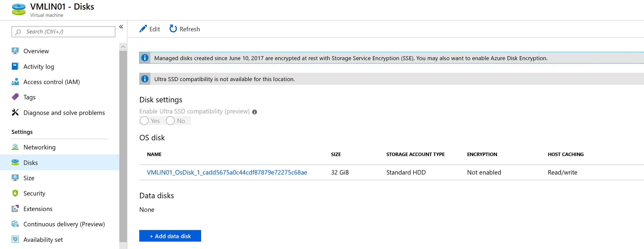Image resolution: width=644 pixels, height=249 pixels.
Task: Collapse the left navigation pane
Action: (121, 26)
